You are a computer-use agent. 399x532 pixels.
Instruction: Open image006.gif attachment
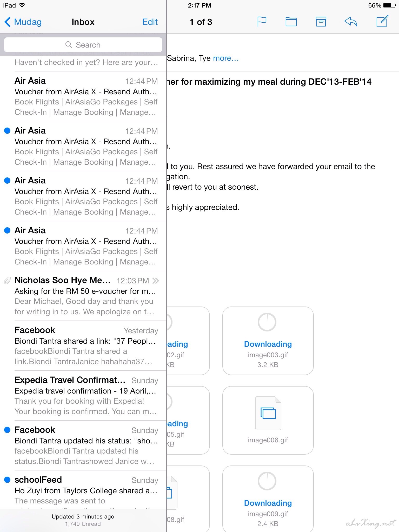click(268, 420)
